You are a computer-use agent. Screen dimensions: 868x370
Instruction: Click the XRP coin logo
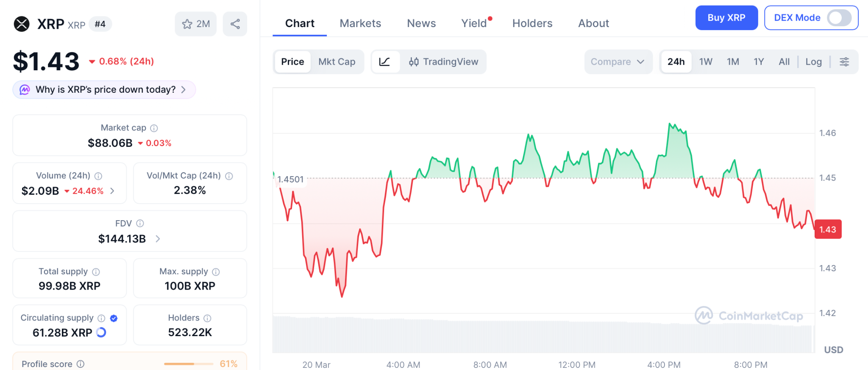[x=22, y=24]
